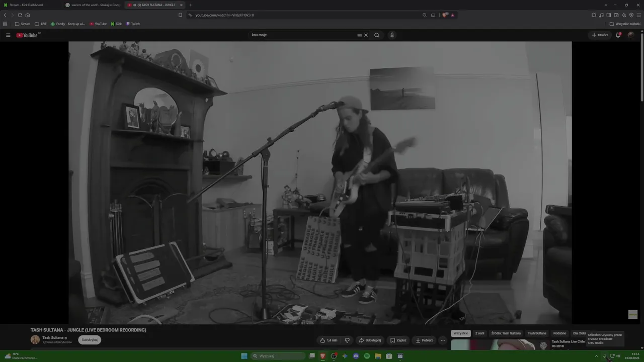Click the taskbar Wyszukaj search box
Viewport: 644px width, 362px height.
coord(278,356)
